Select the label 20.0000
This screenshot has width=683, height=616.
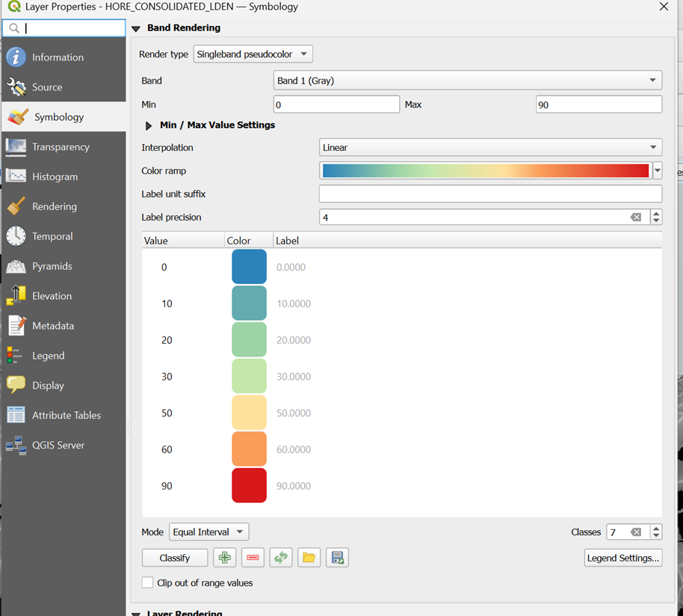pos(294,340)
